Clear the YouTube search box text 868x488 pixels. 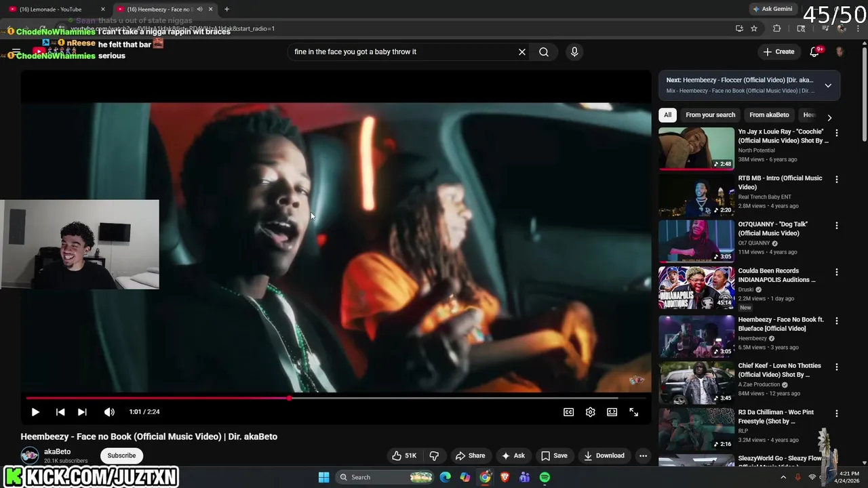tap(522, 52)
